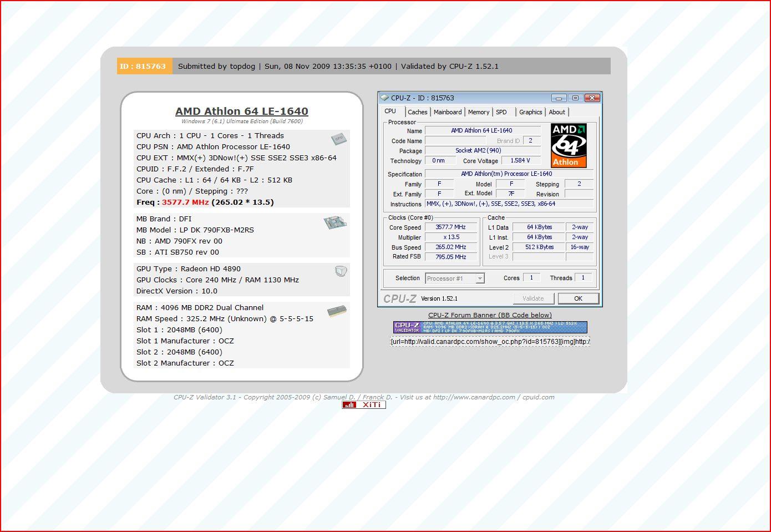This screenshot has width=771, height=532.
Task: Click the XiTi stats badge
Action: coord(364,405)
